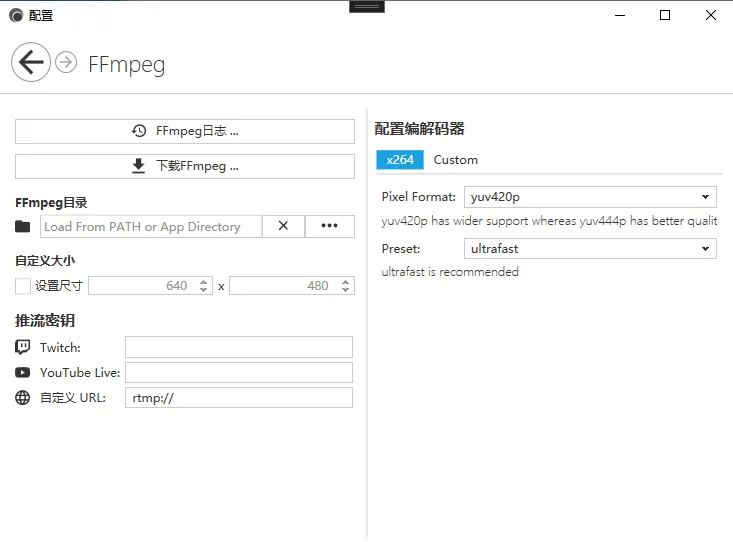Click the globe icon for 自定义 URL
This screenshot has height=542, width=733.
pyautogui.click(x=22, y=397)
